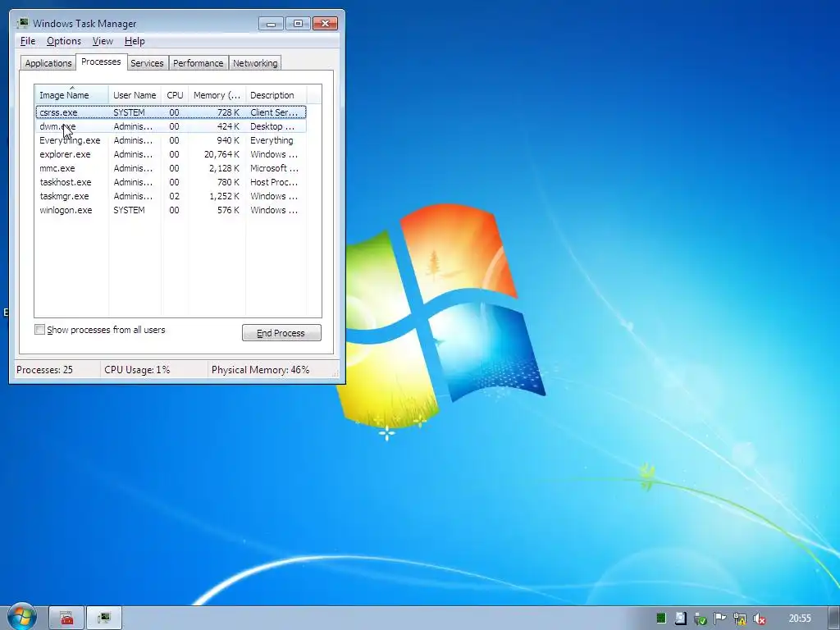Viewport: 840px width, 630px height.
Task: Switch to the Applications tab
Action: point(48,63)
